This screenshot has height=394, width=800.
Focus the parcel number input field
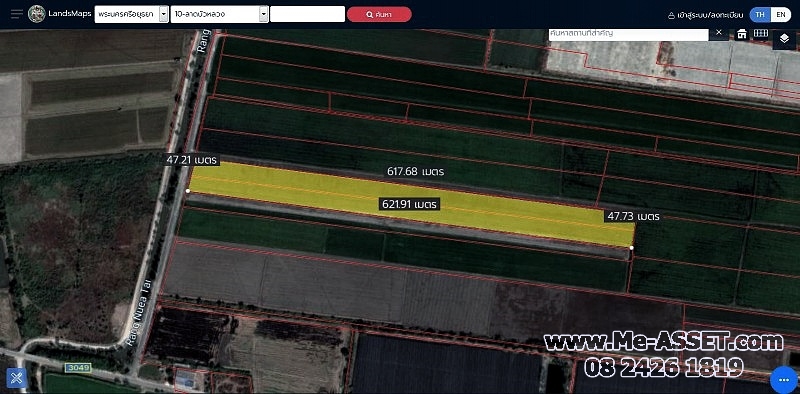308,14
